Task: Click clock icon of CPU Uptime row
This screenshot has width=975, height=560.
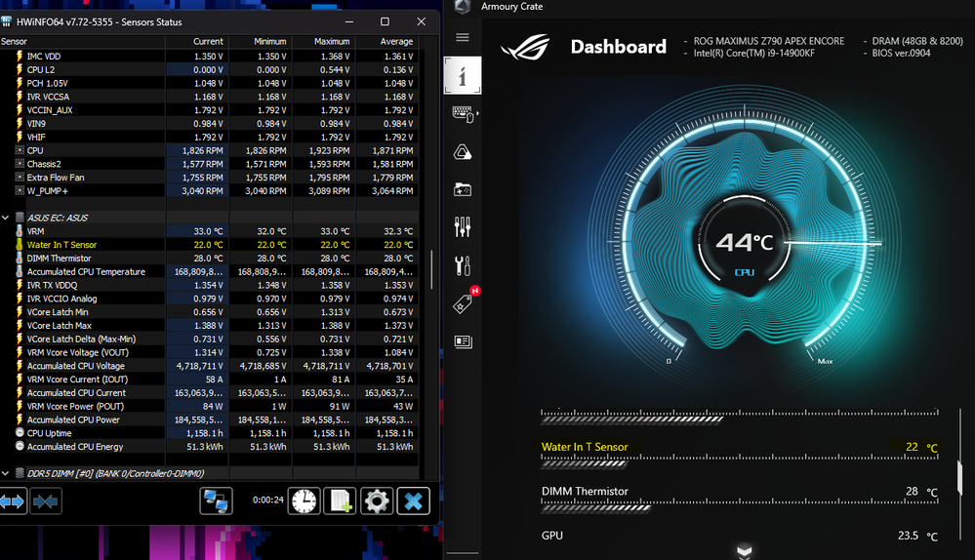Action: coord(20,432)
